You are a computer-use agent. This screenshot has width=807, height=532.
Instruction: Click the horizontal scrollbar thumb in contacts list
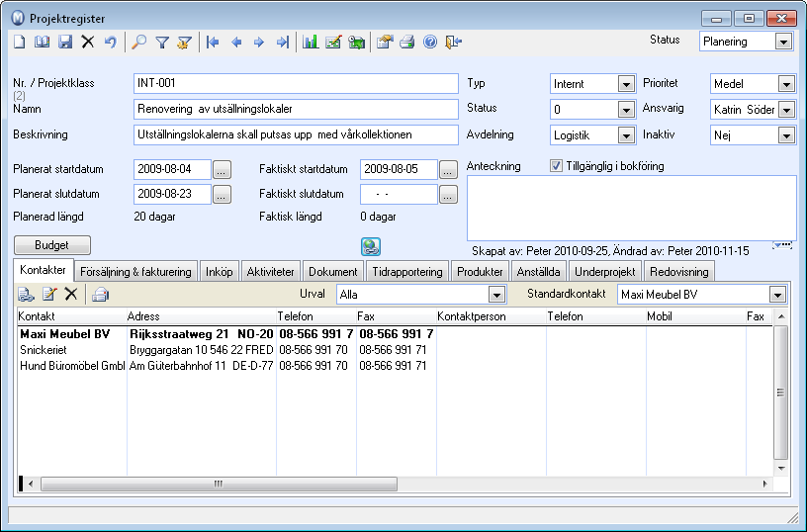point(219,484)
